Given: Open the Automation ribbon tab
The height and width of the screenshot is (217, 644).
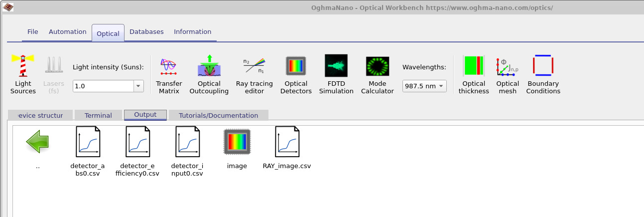Looking at the screenshot, I should coord(68,32).
